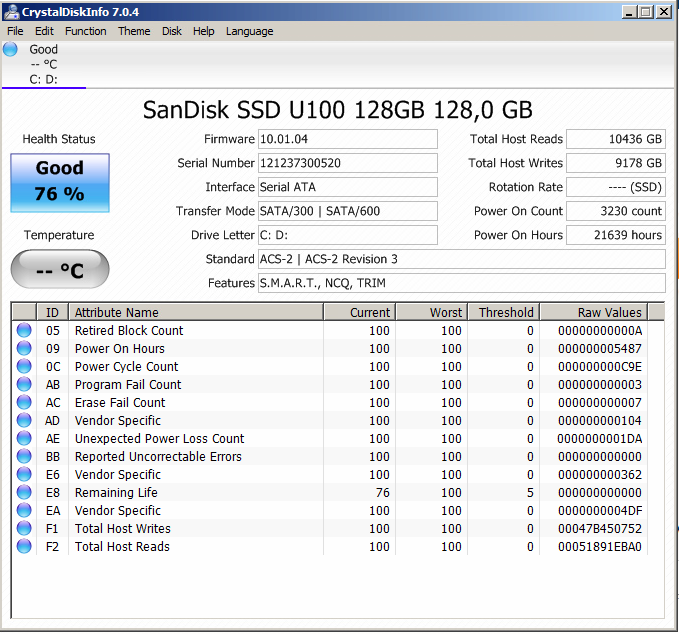Click the Firmware field 10.01.04

click(348, 139)
